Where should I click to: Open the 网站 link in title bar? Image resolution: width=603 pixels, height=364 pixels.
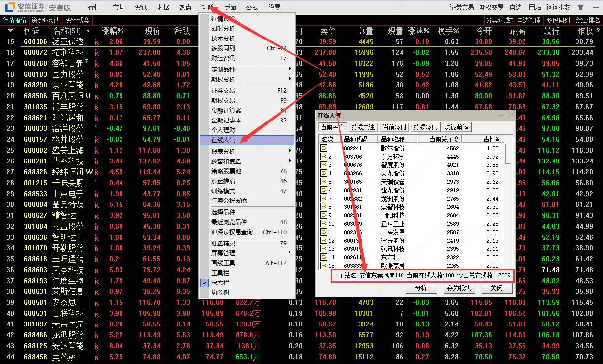[x=535, y=7]
